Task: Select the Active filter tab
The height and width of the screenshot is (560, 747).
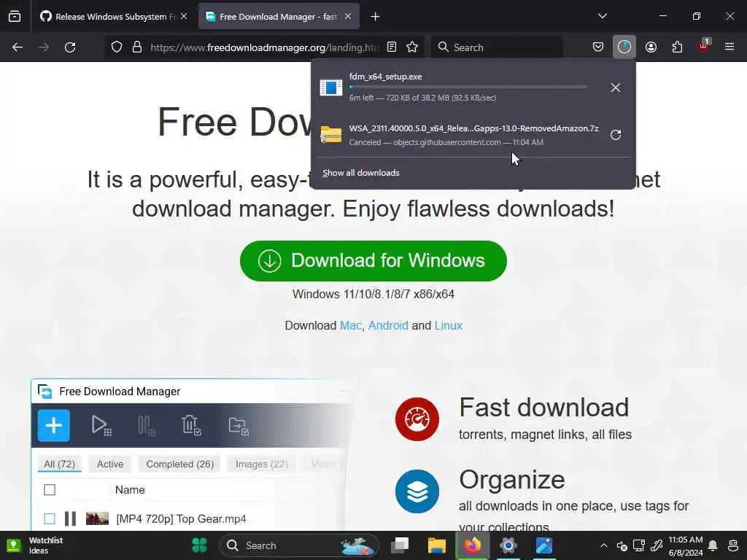Action: click(x=110, y=464)
